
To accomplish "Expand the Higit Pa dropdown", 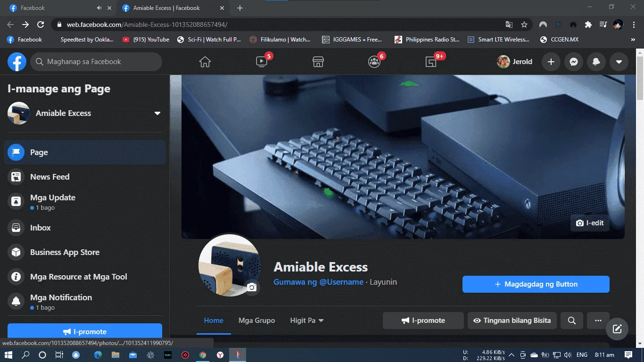I will tap(307, 321).
